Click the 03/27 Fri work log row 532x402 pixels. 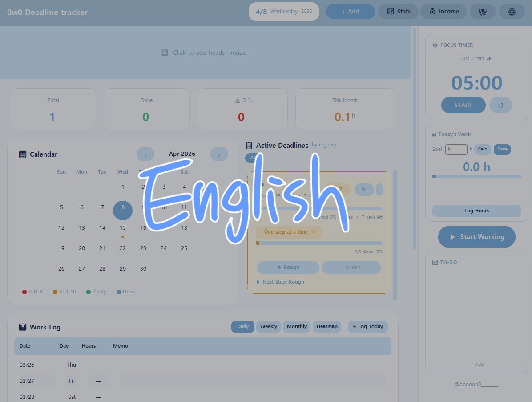pos(202,381)
